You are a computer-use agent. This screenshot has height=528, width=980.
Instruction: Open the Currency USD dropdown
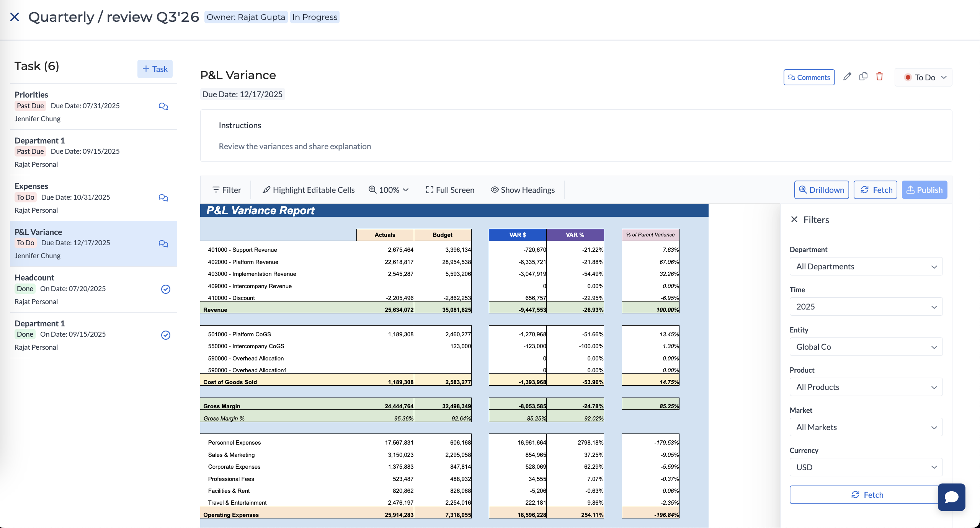click(x=866, y=467)
